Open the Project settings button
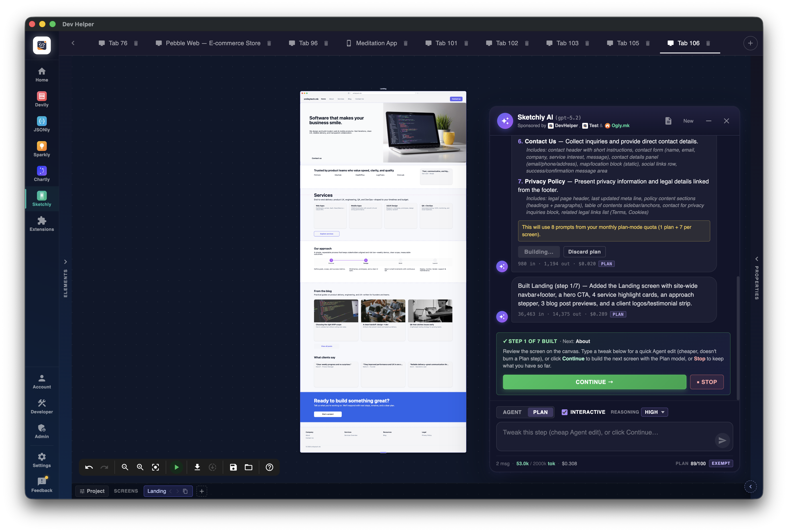Image resolution: width=788 pixels, height=532 pixels. click(92, 491)
